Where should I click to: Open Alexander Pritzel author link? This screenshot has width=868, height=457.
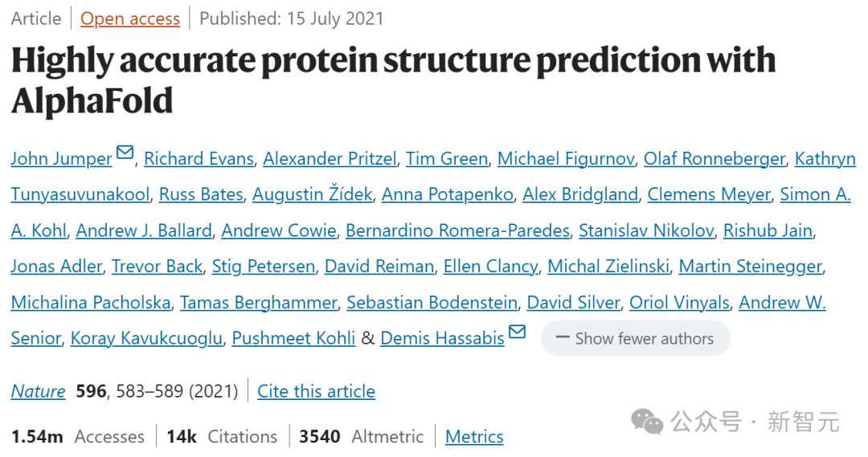click(x=330, y=159)
